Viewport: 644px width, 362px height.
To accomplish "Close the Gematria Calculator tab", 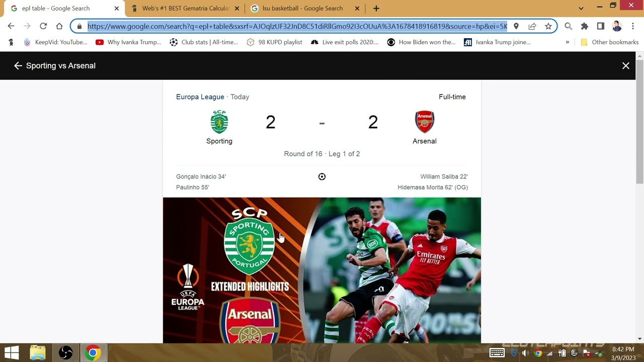I will (x=237, y=9).
